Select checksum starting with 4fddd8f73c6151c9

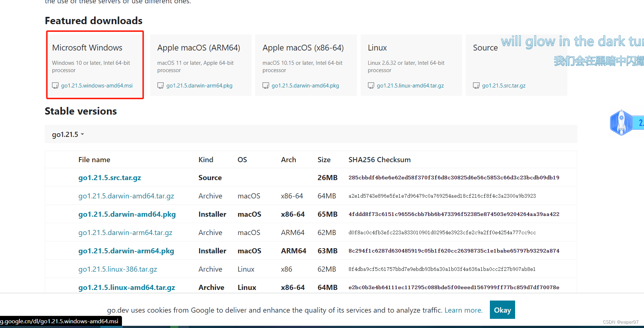454,214
